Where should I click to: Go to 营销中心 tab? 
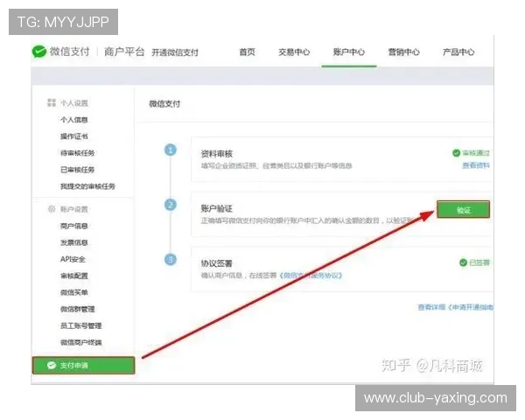[403, 52]
